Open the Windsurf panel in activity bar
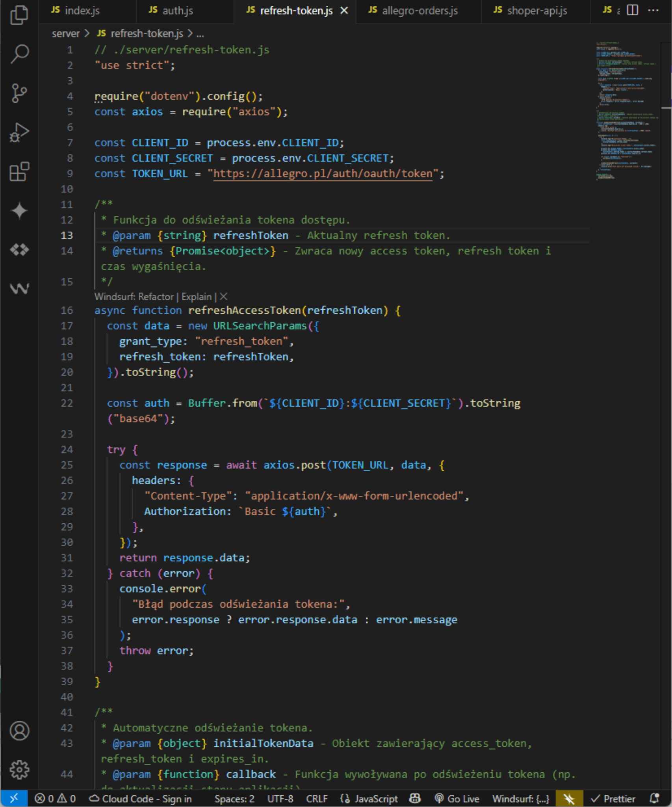The width and height of the screenshot is (672, 807). [x=19, y=288]
